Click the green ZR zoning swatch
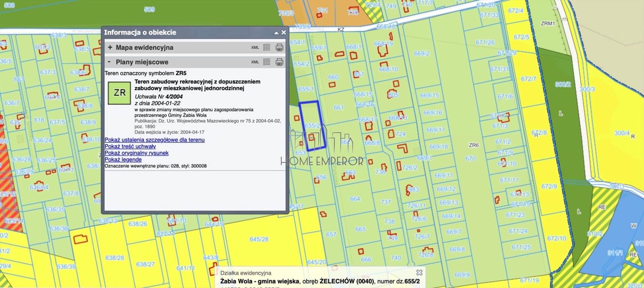Image resolution: width=644 pixels, height=288 pixels. pos(119,93)
